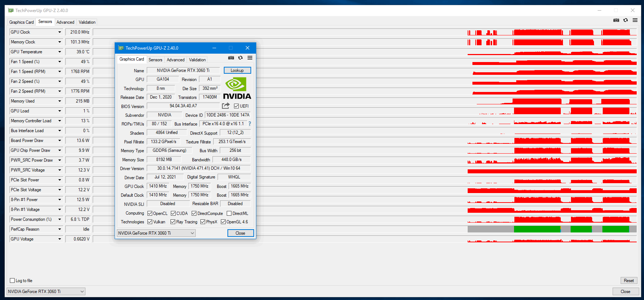644x300 pixels.
Task: Open GPU selector combo box in back window
Action: (46, 292)
